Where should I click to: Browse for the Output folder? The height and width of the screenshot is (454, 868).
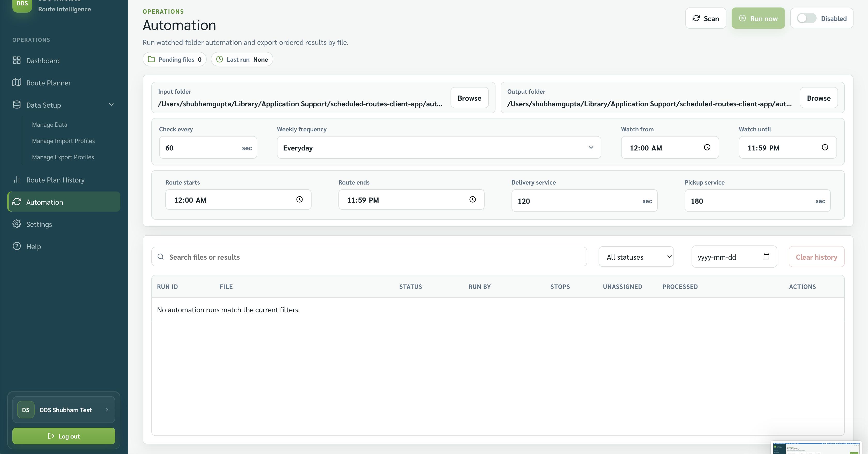click(818, 98)
